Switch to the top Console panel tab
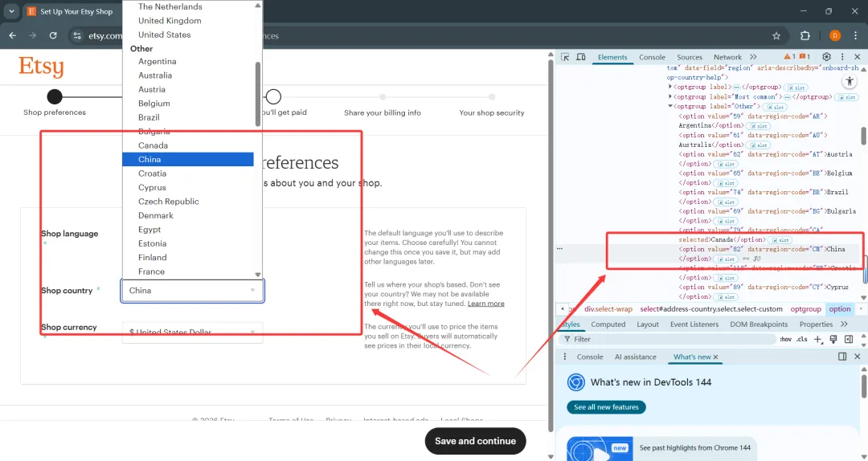The height and width of the screenshot is (461, 868). click(652, 57)
